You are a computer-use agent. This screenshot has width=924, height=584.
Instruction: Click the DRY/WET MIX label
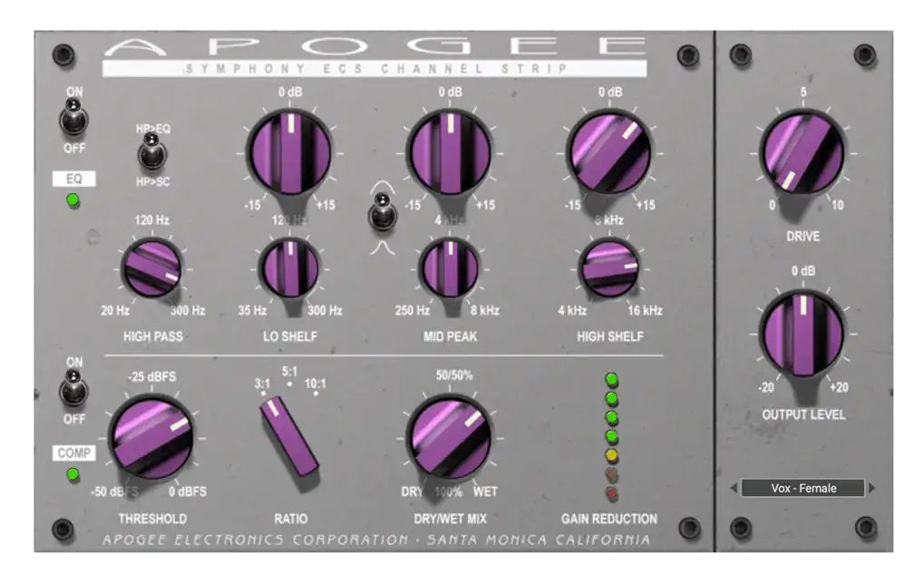coord(451,519)
